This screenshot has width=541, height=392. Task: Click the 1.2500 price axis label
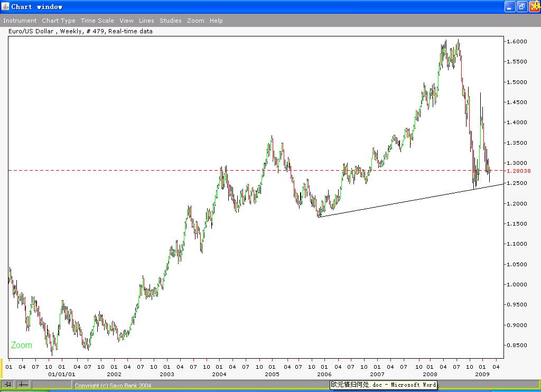click(517, 183)
